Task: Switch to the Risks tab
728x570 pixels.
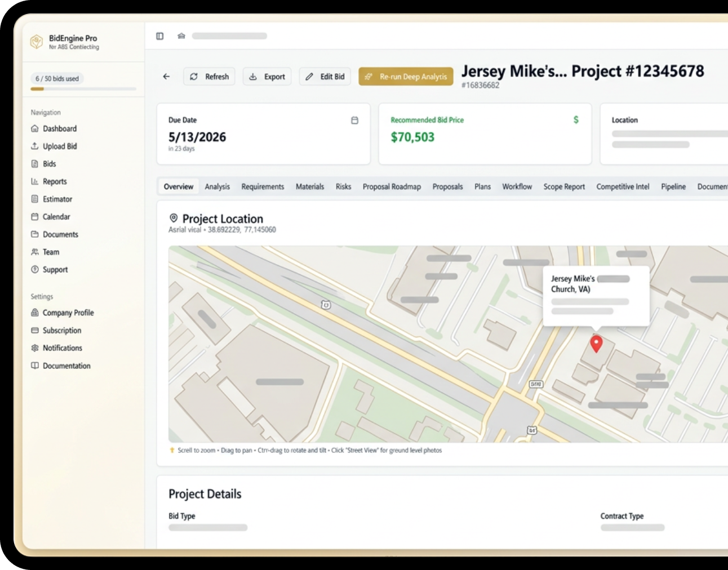Action: pos(343,186)
